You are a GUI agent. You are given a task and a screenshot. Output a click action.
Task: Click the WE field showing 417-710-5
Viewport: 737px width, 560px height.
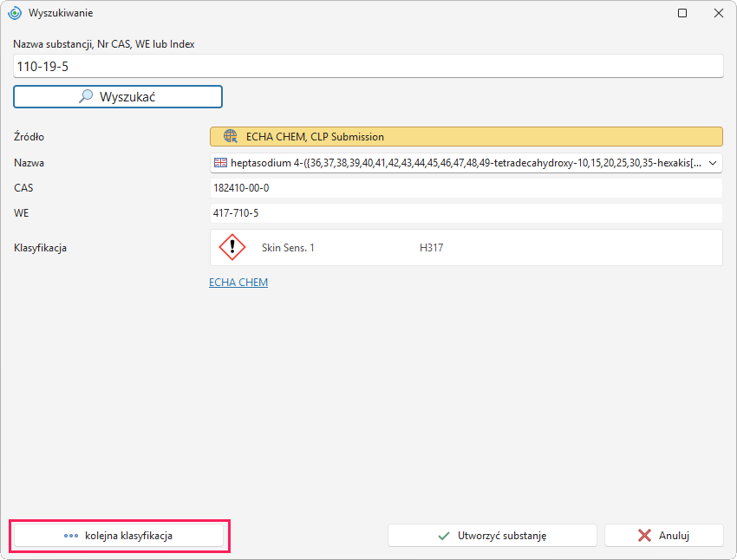click(x=466, y=213)
